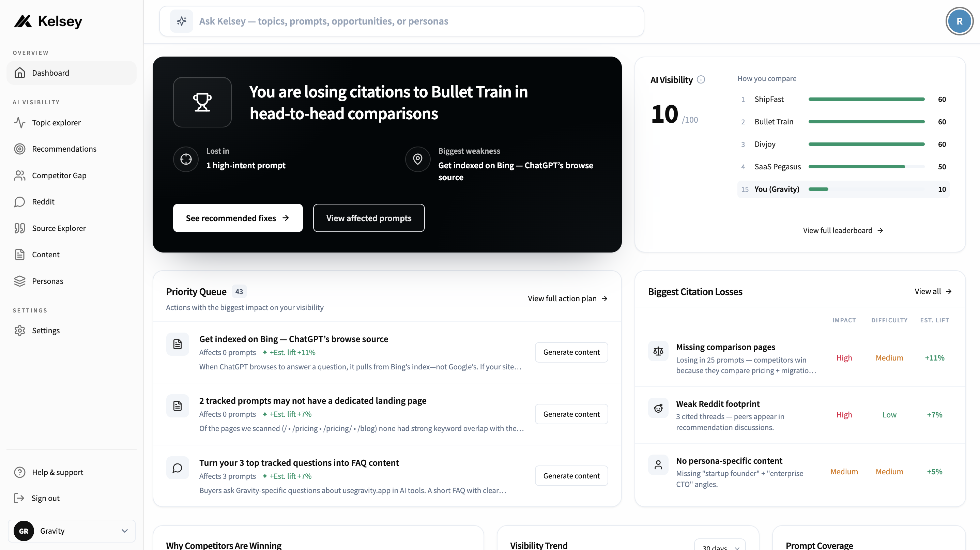
Task: Generate content for FAQ content item
Action: tap(571, 476)
